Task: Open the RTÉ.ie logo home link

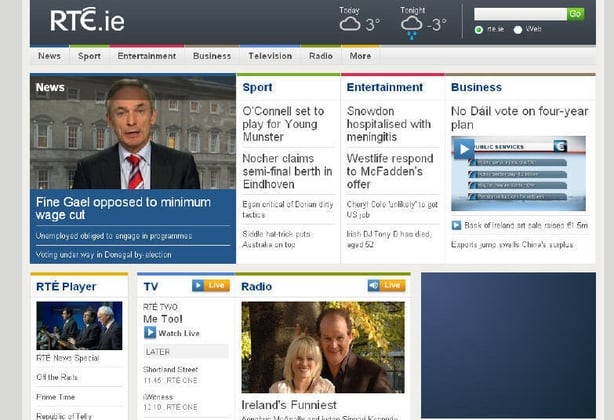Action: pyautogui.click(x=87, y=20)
